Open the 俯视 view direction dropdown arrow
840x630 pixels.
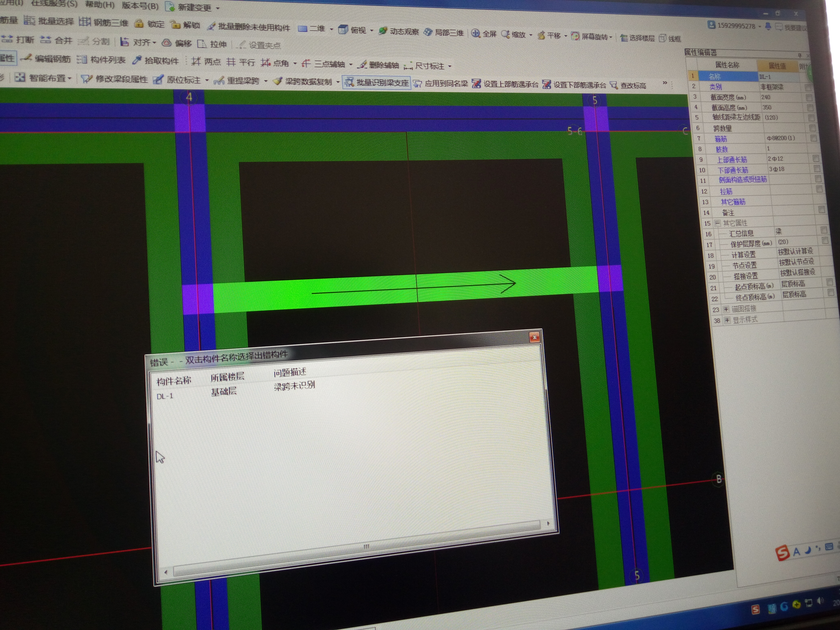pyautogui.click(x=371, y=30)
